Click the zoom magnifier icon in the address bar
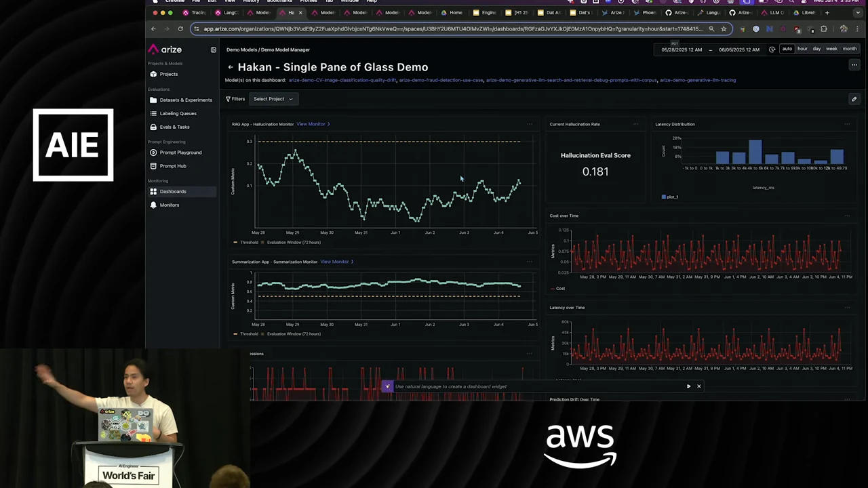The width and height of the screenshot is (868, 488). click(711, 28)
